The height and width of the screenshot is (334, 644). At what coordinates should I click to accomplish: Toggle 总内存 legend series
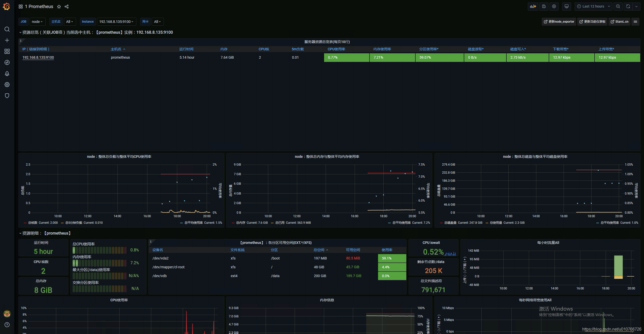(241, 223)
